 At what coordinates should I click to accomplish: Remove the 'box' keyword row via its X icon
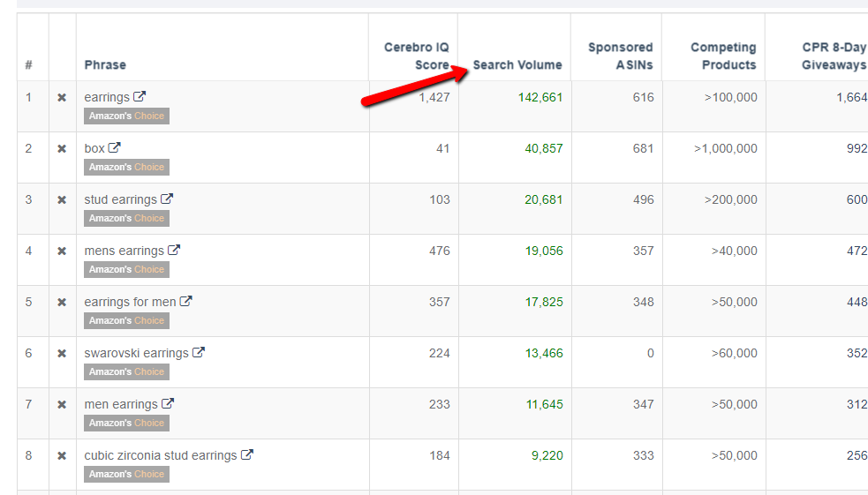pyautogui.click(x=62, y=149)
